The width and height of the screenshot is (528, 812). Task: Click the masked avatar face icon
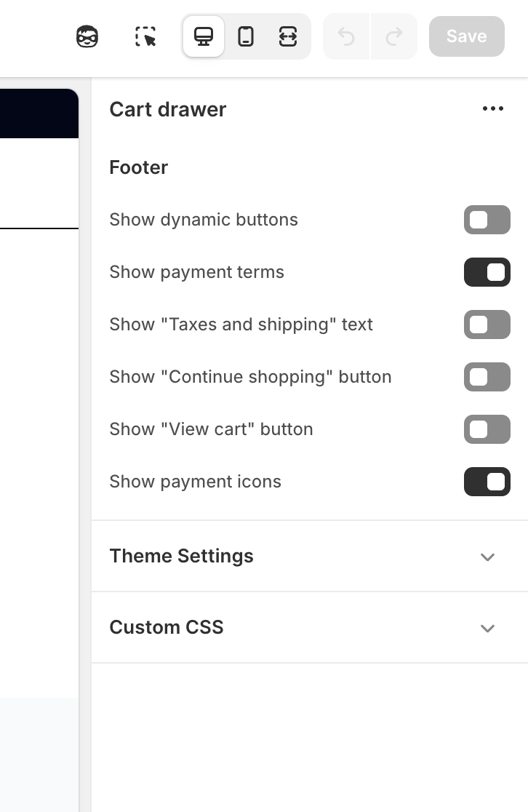87,36
